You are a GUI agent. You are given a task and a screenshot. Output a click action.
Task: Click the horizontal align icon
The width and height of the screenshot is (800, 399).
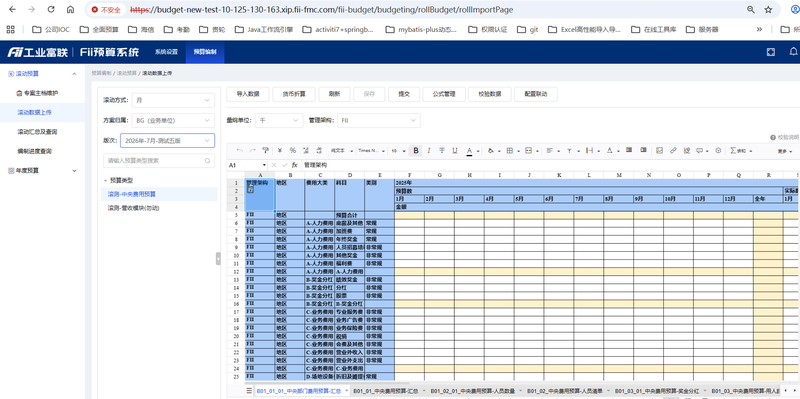pos(549,151)
